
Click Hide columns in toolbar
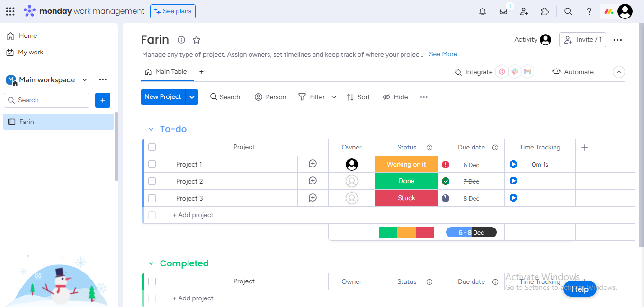395,97
